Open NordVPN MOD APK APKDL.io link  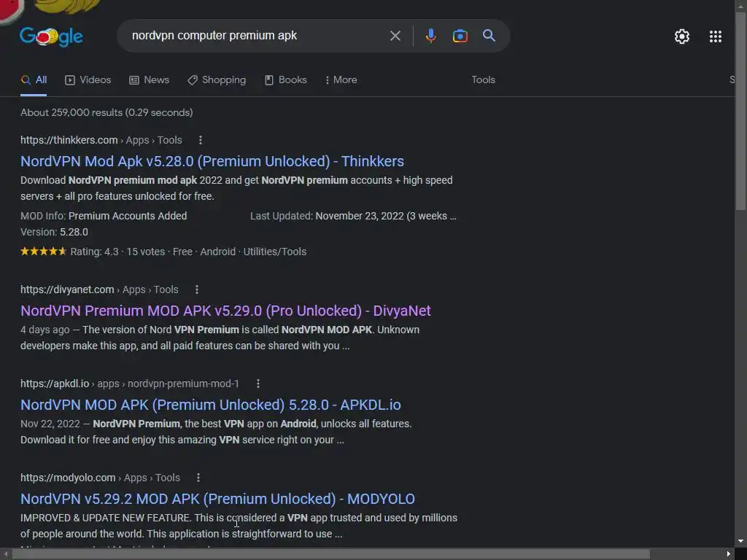[x=211, y=405]
